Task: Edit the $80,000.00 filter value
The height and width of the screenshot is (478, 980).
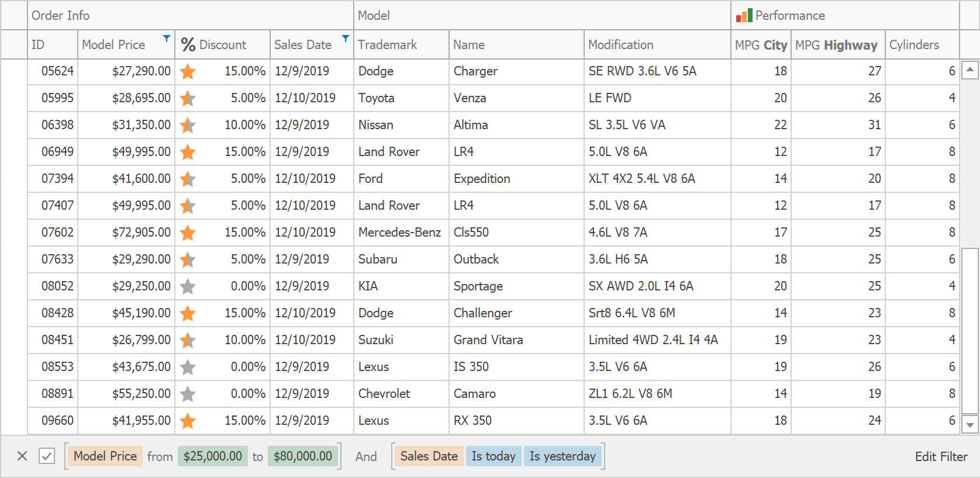Action: [x=303, y=456]
